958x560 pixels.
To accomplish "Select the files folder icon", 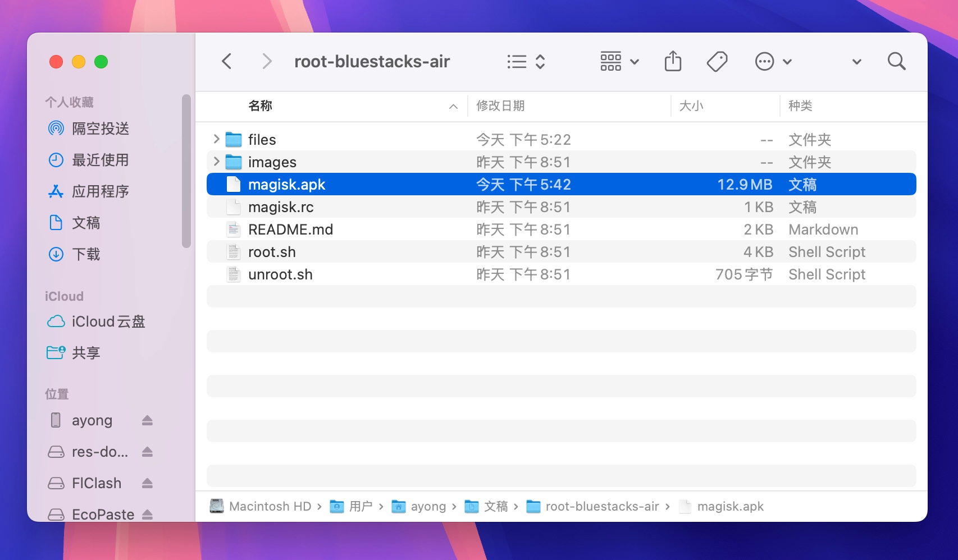I will 234,139.
